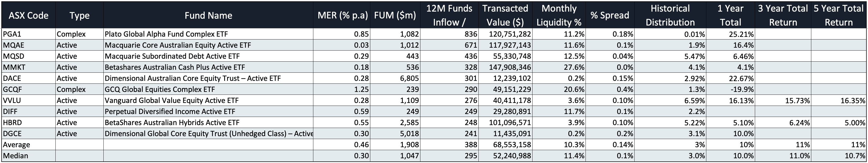Screen dimensions: 868x163
Task: Click the ASX Code column header
Action: click(28, 16)
